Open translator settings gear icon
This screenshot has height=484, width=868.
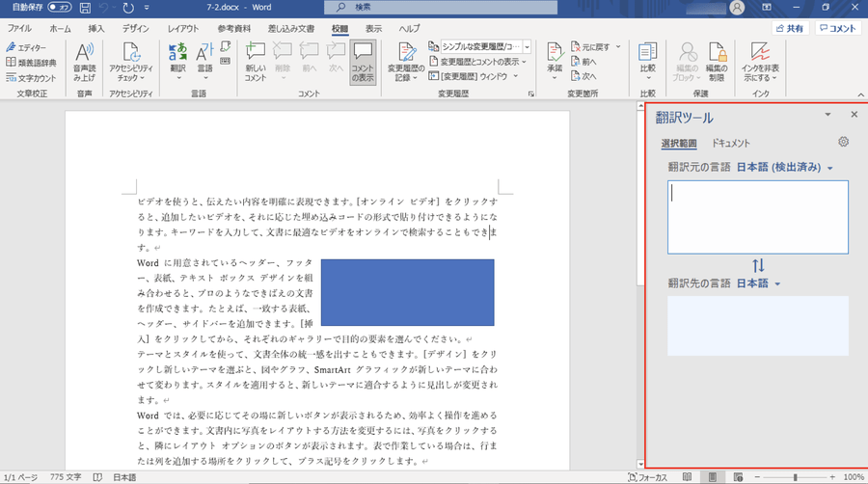tap(844, 143)
